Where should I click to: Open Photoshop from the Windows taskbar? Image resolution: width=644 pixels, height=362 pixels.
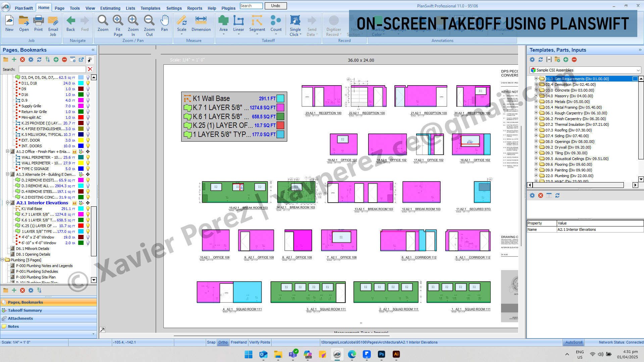click(x=382, y=354)
